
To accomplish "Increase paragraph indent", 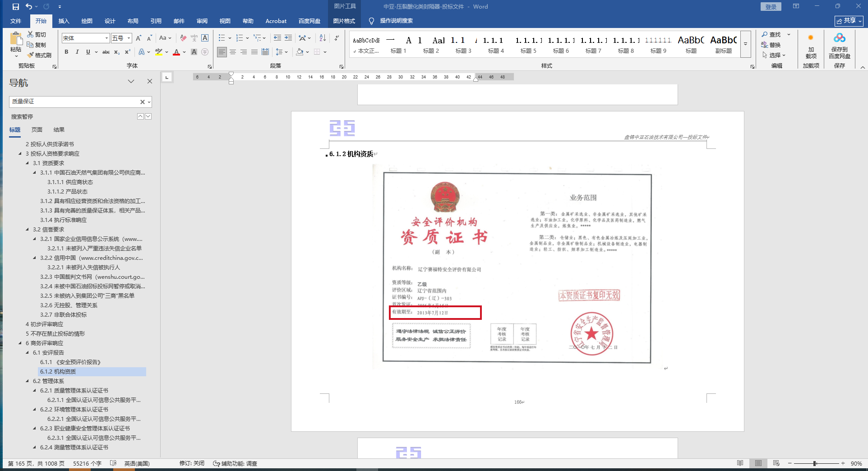I will click(x=288, y=38).
